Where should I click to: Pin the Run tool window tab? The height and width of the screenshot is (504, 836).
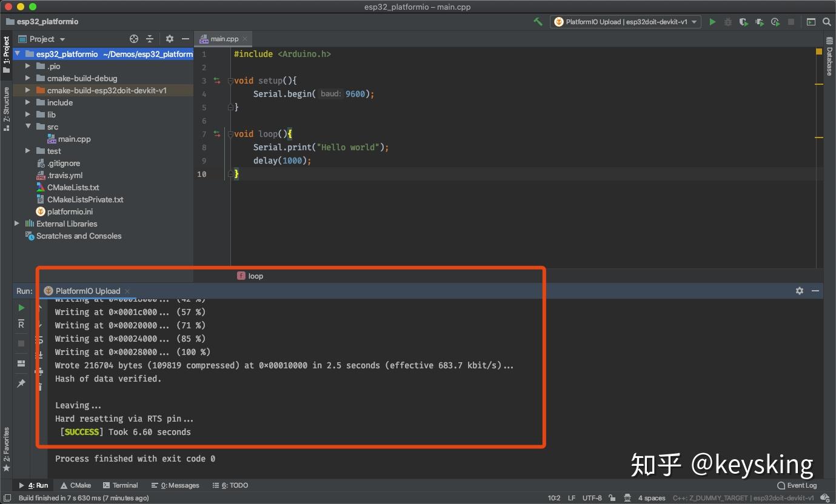coord(21,383)
